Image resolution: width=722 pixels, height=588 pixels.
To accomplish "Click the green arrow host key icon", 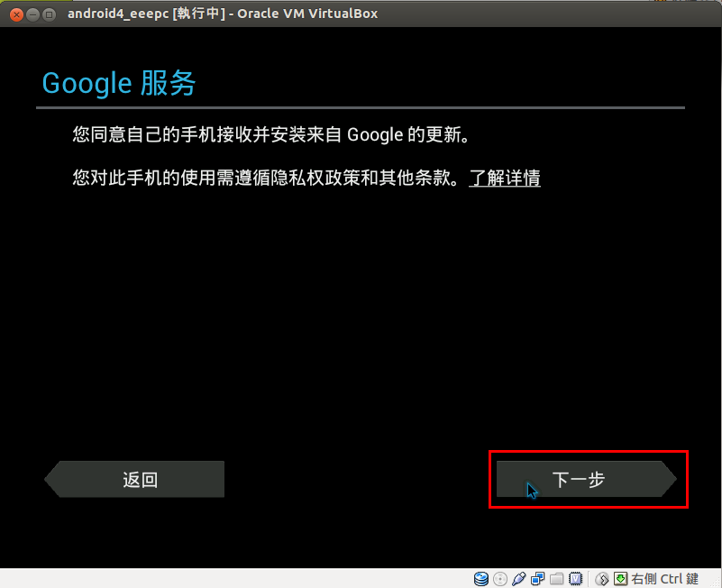I will pos(621,579).
